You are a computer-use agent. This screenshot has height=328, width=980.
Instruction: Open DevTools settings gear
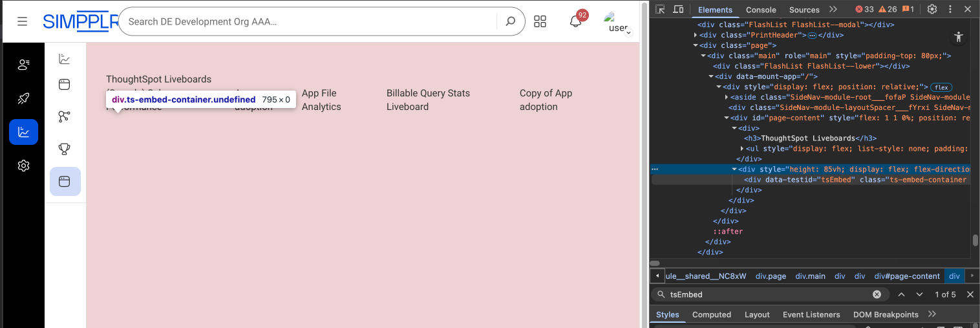click(x=932, y=9)
